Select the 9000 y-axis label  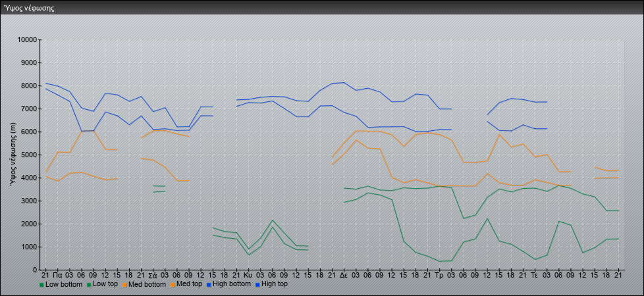29,62
